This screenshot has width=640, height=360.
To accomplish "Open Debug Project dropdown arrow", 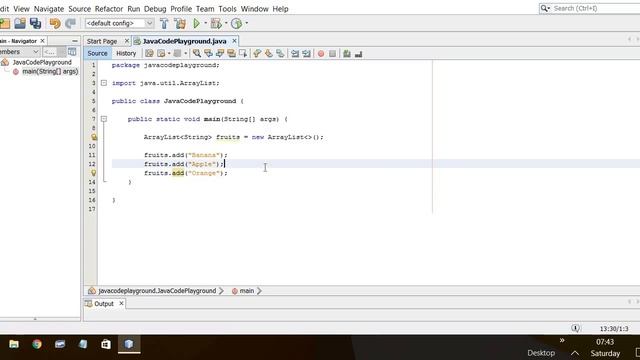I will tap(226, 23).
